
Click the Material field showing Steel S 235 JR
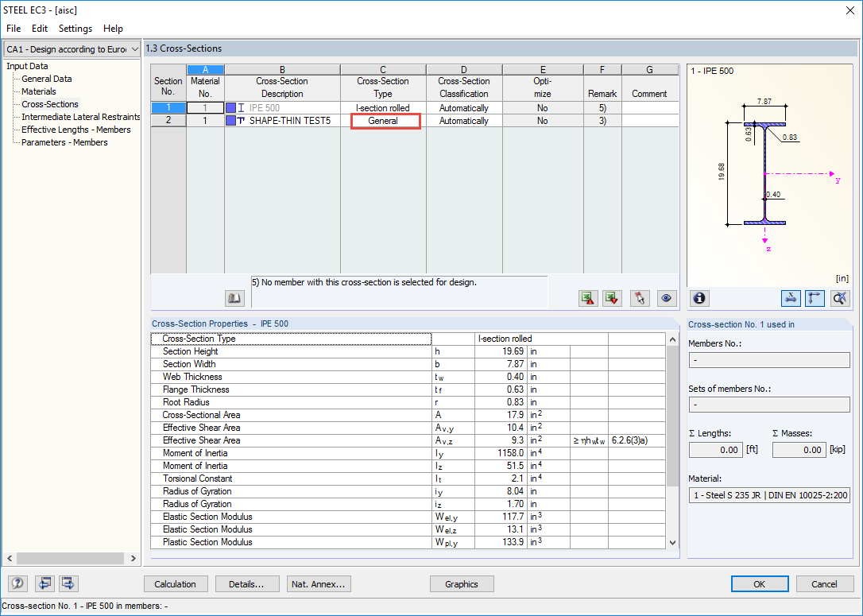pyautogui.click(x=769, y=495)
